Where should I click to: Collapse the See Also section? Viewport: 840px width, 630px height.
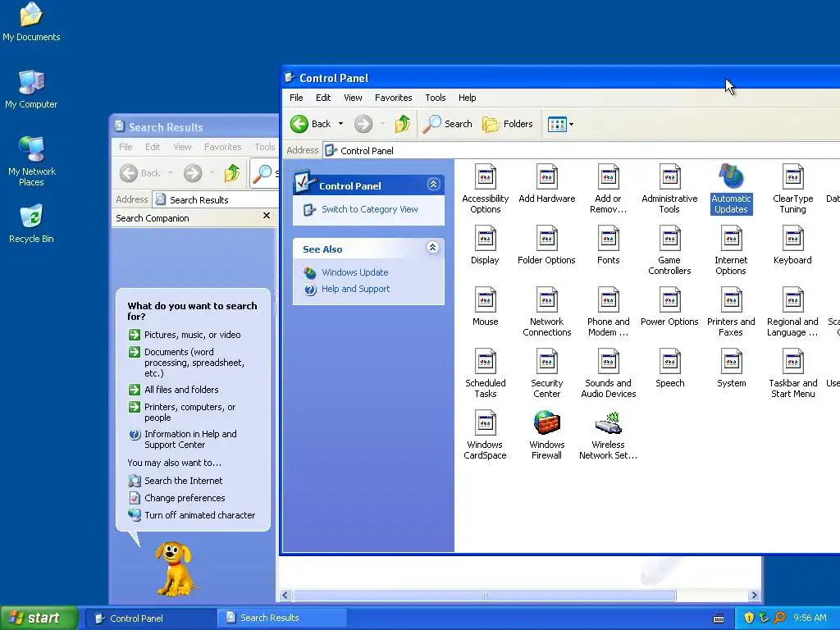pos(433,248)
